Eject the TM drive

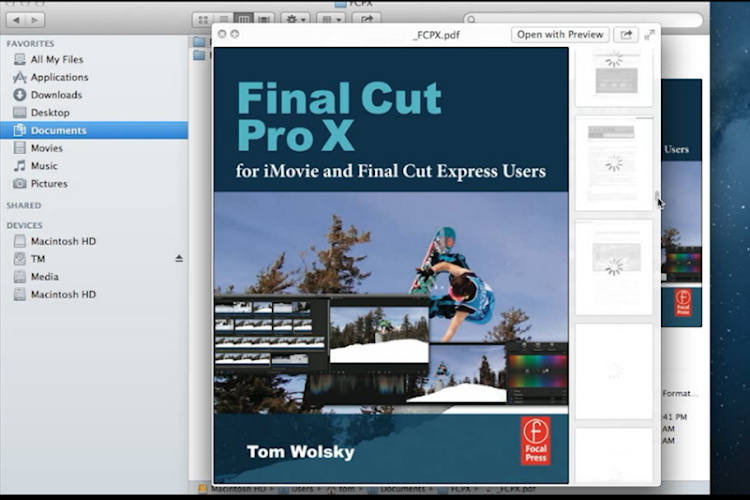[179, 259]
